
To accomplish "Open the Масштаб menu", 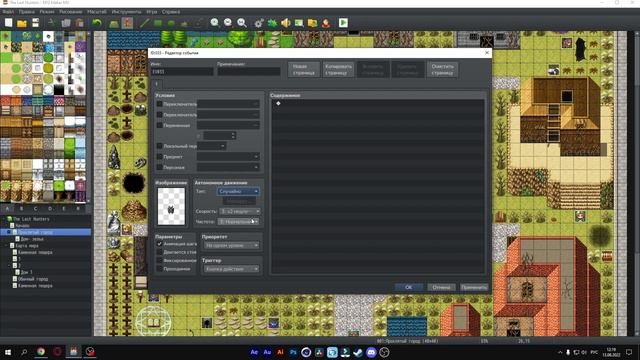I will coord(97,12).
